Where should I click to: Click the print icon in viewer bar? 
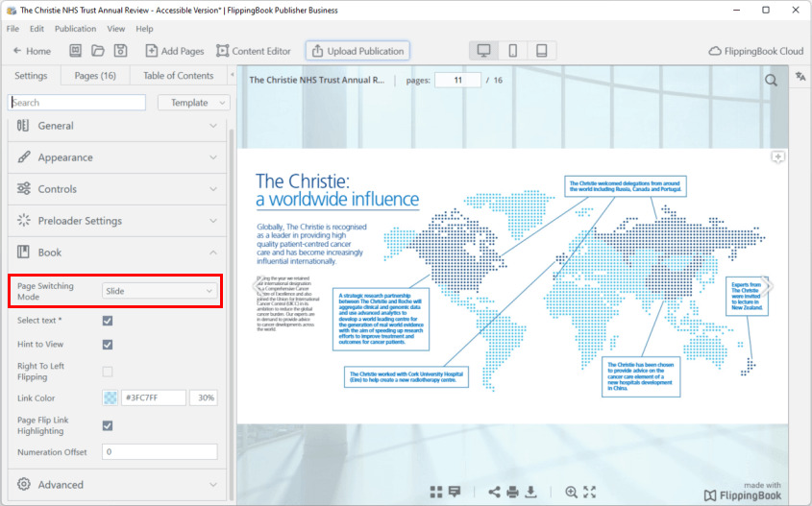point(513,492)
